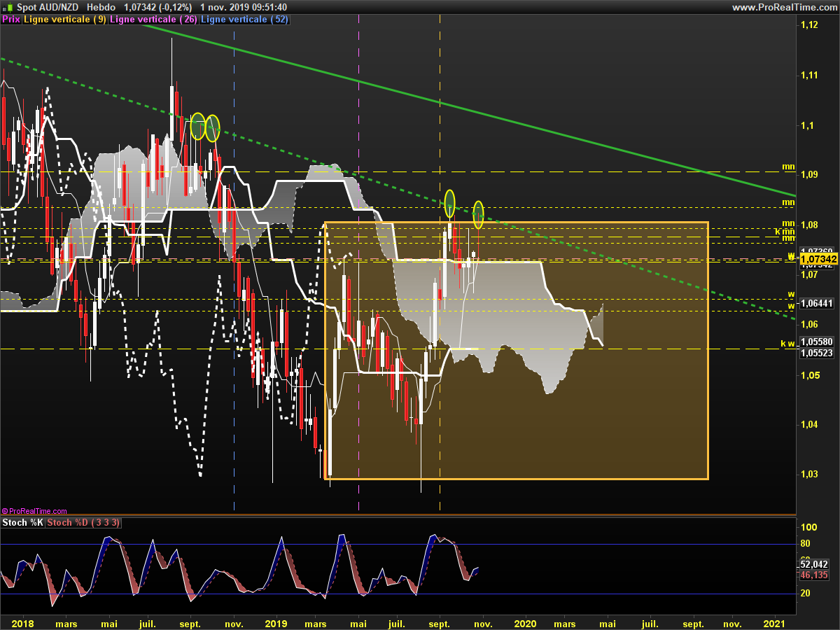Screen dimensions: 840x630
Task: Click the 1,07342 (-0,12%) quote in title
Action: (x=158, y=7)
